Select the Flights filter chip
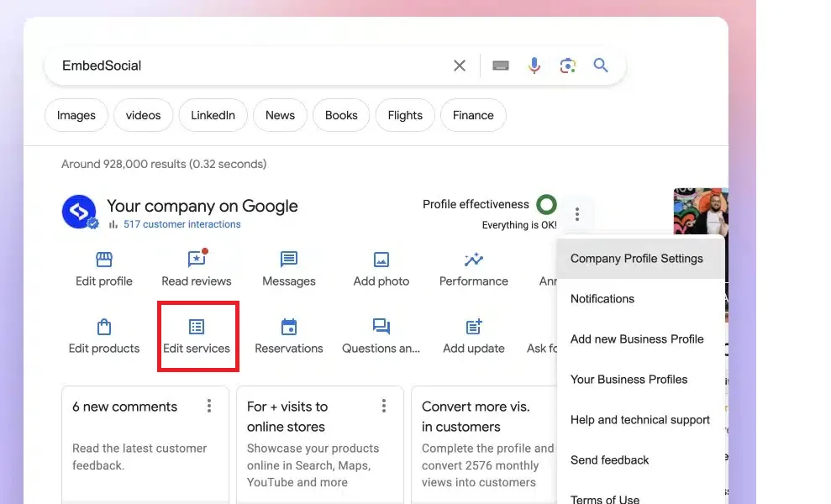 pos(405,115)
